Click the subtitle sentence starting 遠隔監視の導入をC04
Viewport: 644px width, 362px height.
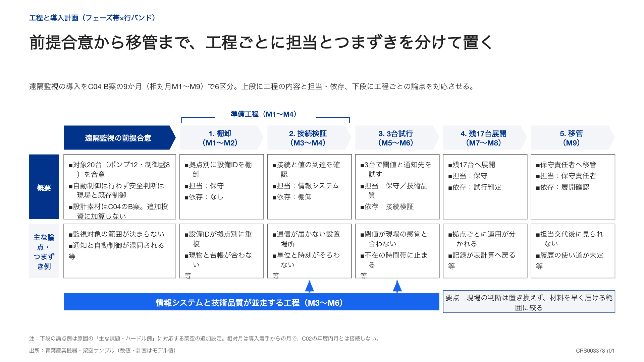pos(252,86)
